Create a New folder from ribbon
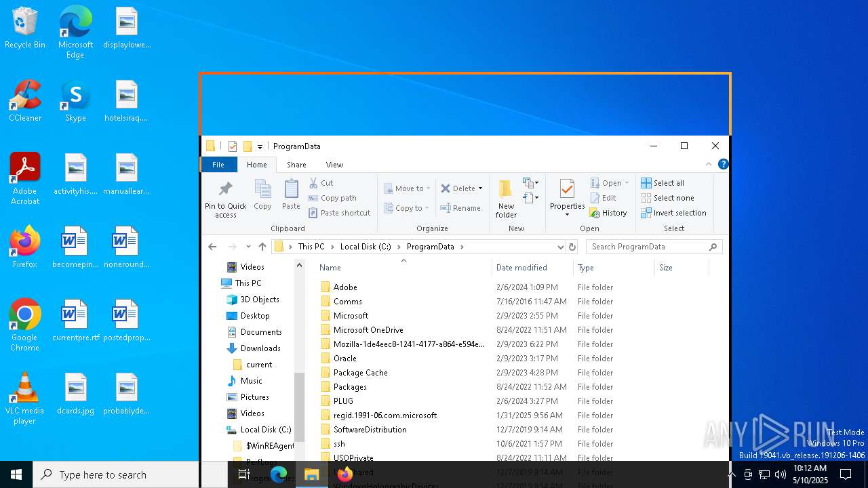The height and width of the screenshot is (488, 868). click(x=506, y=199)
